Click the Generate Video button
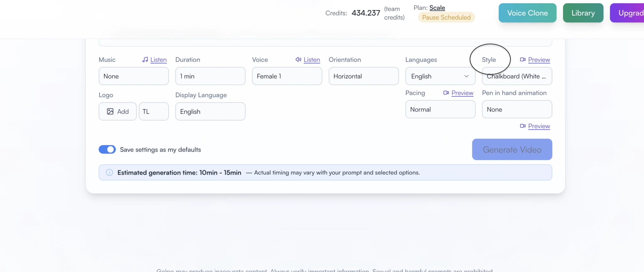 pyautogui.click(x=512, y=150)
